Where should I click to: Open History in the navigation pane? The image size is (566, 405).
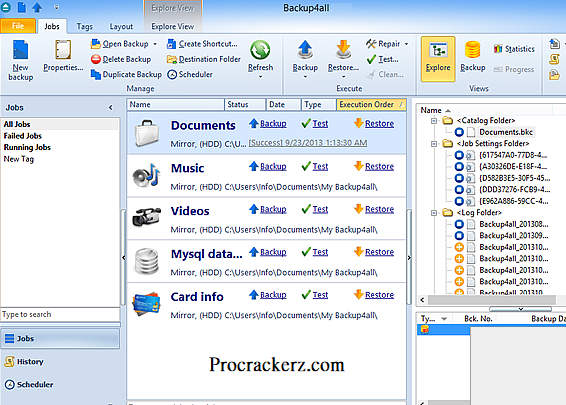(24, 362)
